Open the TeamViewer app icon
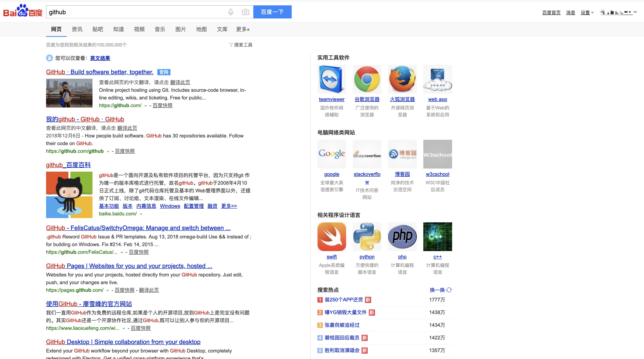This screenshot has height=359, width=644. pyautogui.click(x=332, y=79)
